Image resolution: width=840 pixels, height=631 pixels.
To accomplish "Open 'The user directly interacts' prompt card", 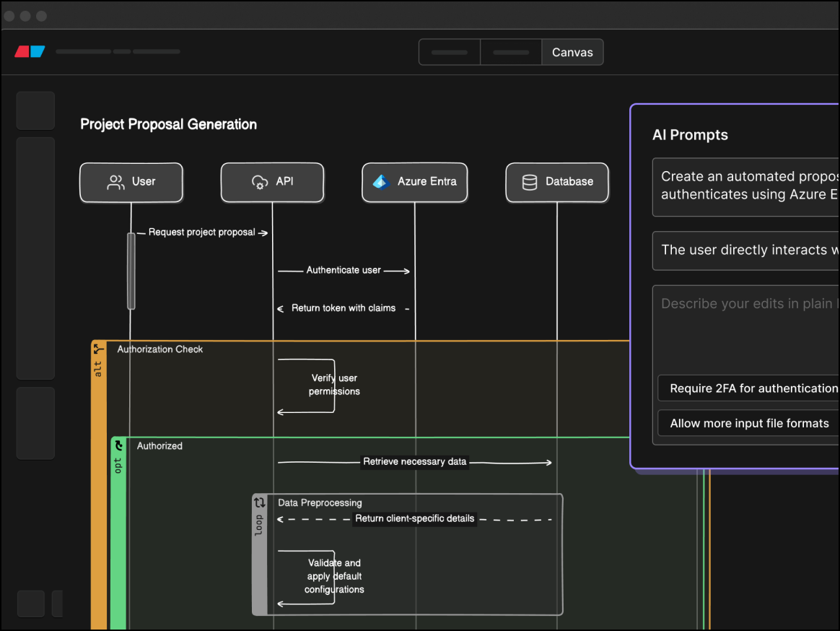I will [x=745, y=251].
